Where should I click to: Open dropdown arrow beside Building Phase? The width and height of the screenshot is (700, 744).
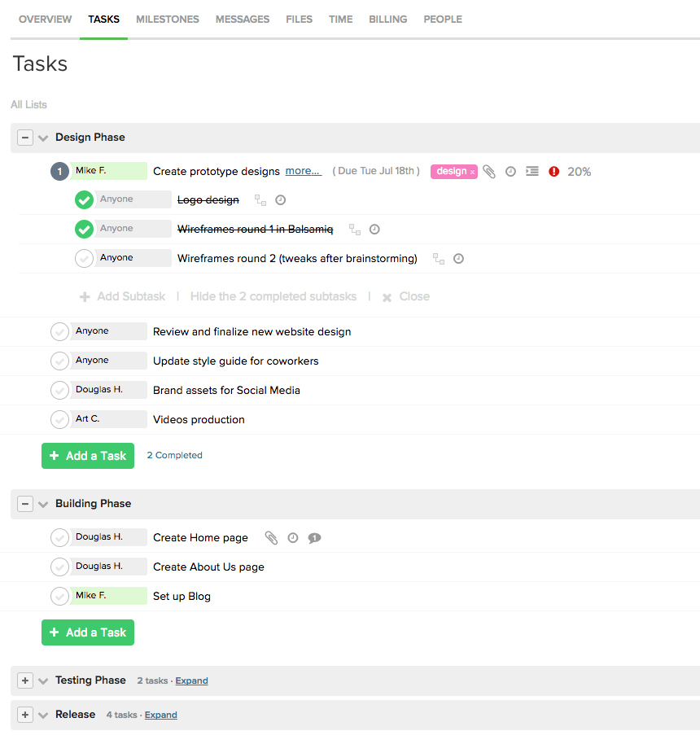pos(44,505)
